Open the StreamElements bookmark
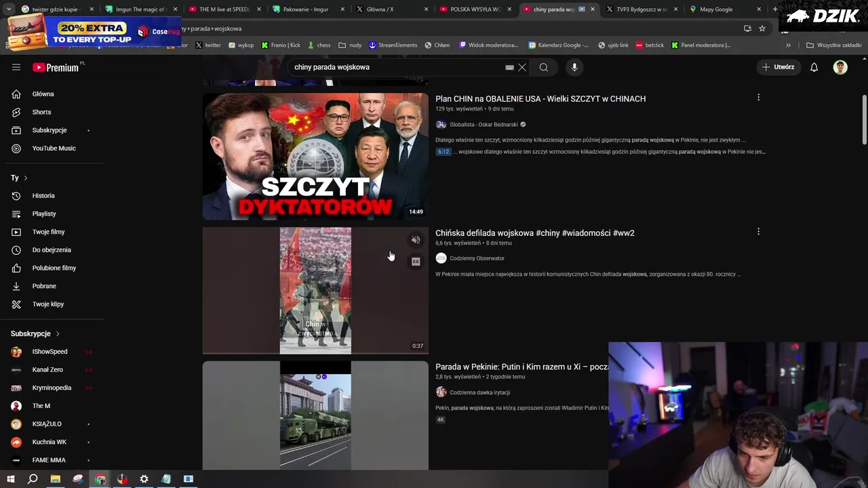 point(393,45)
